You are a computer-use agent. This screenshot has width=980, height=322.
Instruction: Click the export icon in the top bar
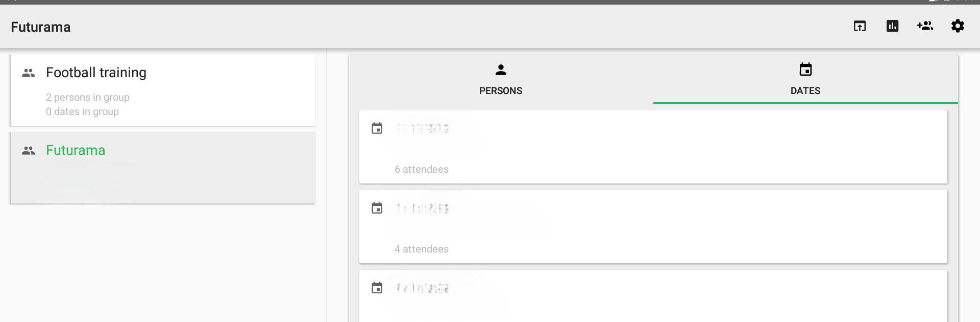860,26
